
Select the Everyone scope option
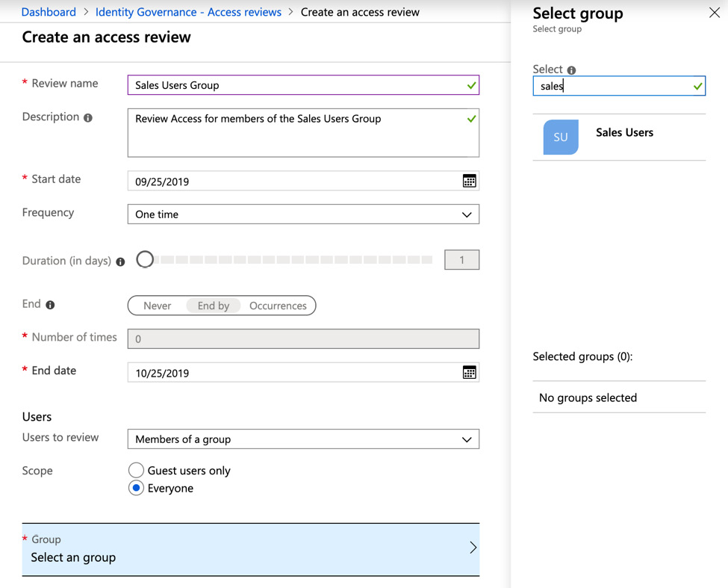(136, 488)
